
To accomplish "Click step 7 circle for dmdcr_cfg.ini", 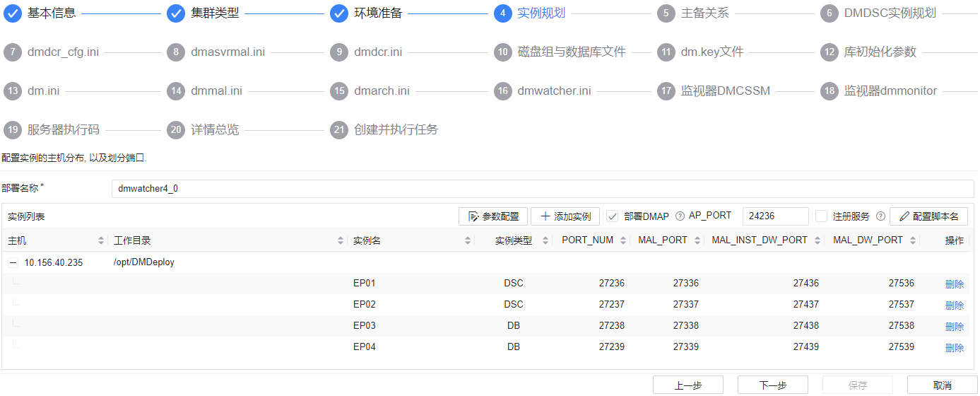I will click(x=12, y=52).
